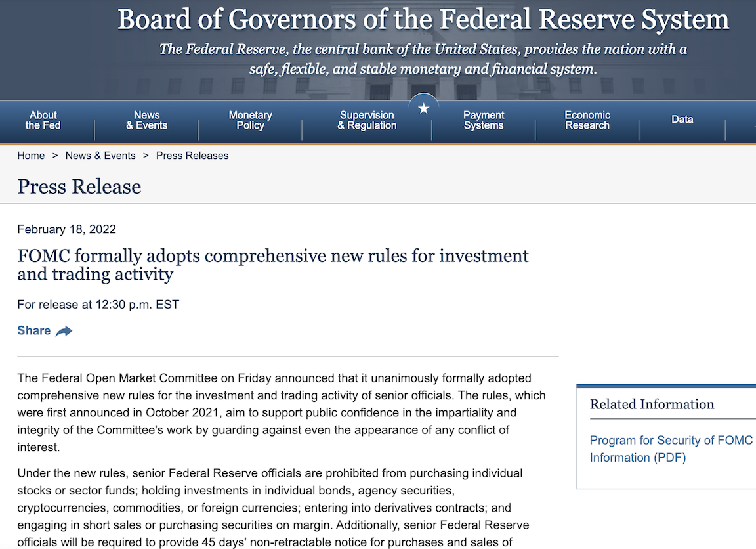Click the Share link text
This screenshot has height=549, width=756.
point(33,330)
